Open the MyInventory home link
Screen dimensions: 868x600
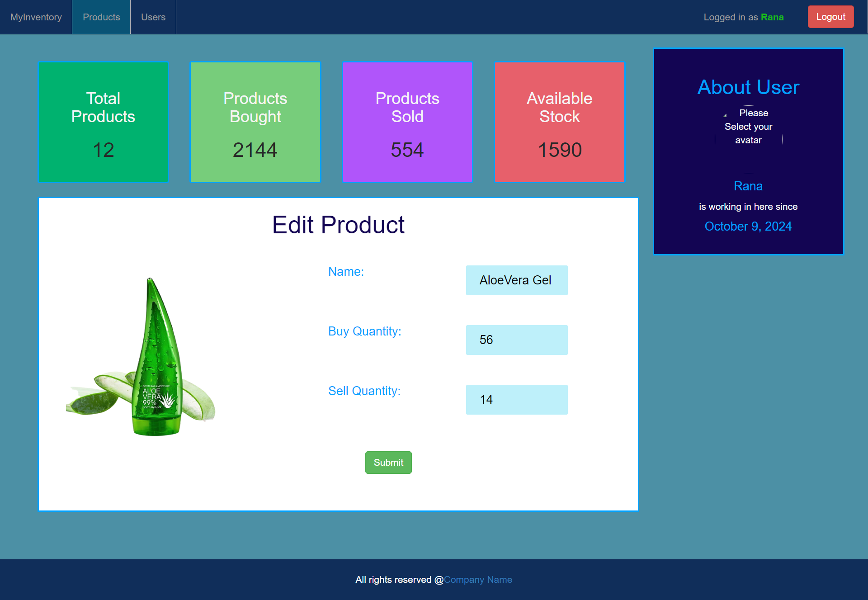point(36,17)
